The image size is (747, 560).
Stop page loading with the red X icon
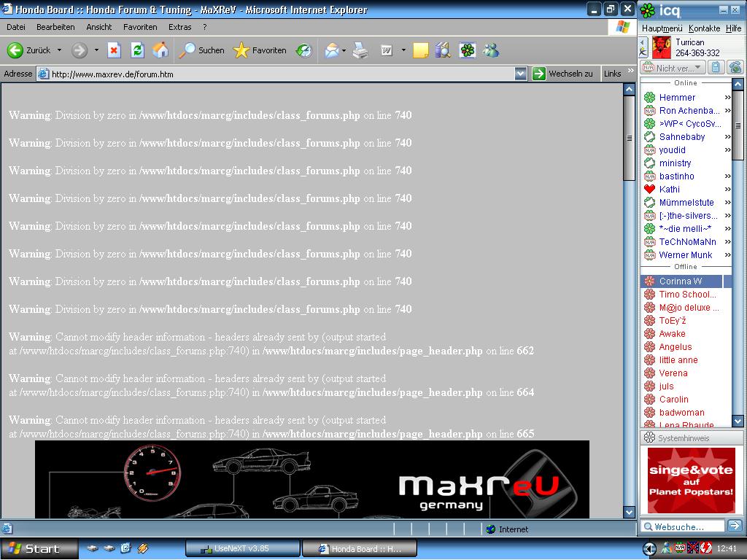tap(114, 50)
